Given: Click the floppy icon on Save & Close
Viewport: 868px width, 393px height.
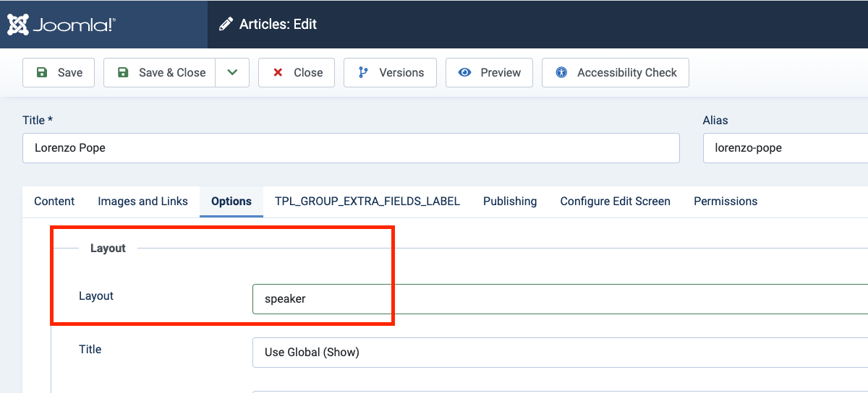Looking at the screenshot, I should tap(123, 72).
